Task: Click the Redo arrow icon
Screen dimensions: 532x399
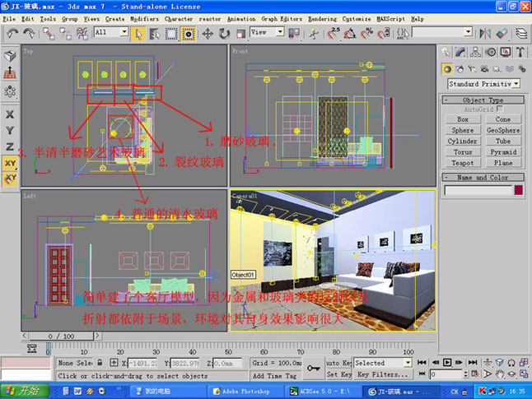Action: (x=29, y=33)
